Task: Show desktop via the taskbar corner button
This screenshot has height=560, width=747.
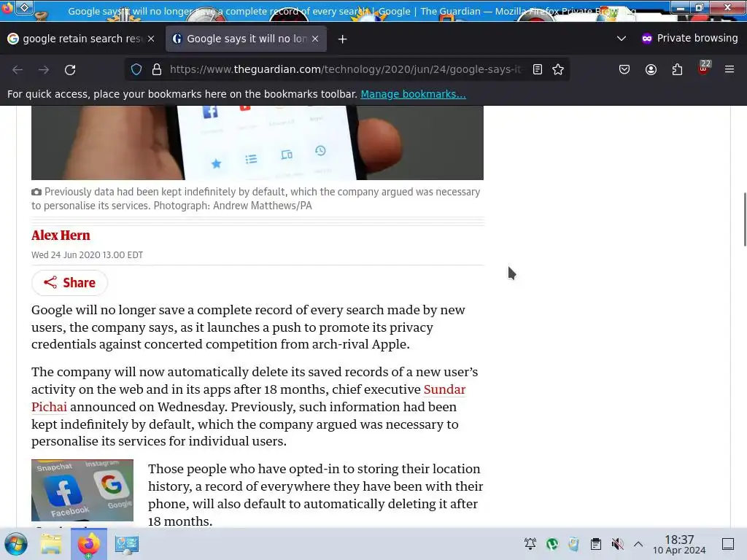Action: tap(728, 544)
